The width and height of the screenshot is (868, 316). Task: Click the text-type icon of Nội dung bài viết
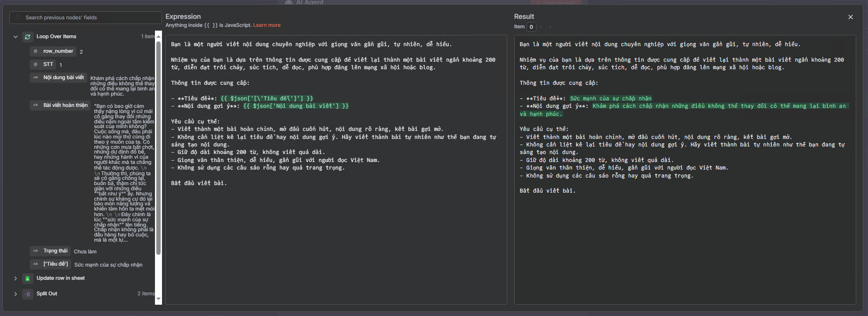tap(35, 78)
